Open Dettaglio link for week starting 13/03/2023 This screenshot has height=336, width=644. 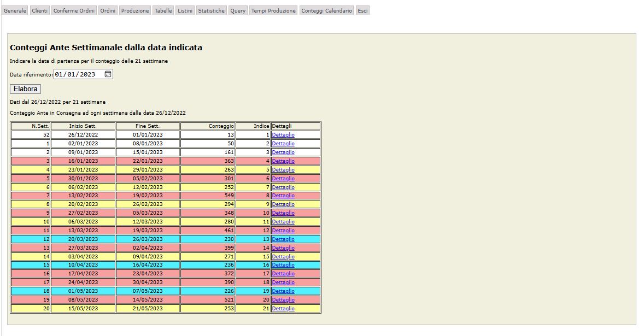[283, 231]
